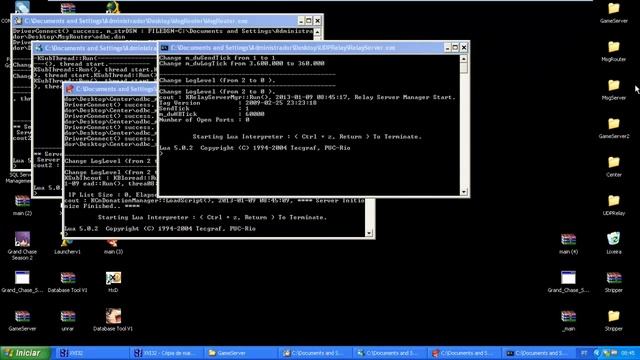640x360 pixels.
Task: Select the Lixeira recycle bin icon
Action: (x=613, y=239)
